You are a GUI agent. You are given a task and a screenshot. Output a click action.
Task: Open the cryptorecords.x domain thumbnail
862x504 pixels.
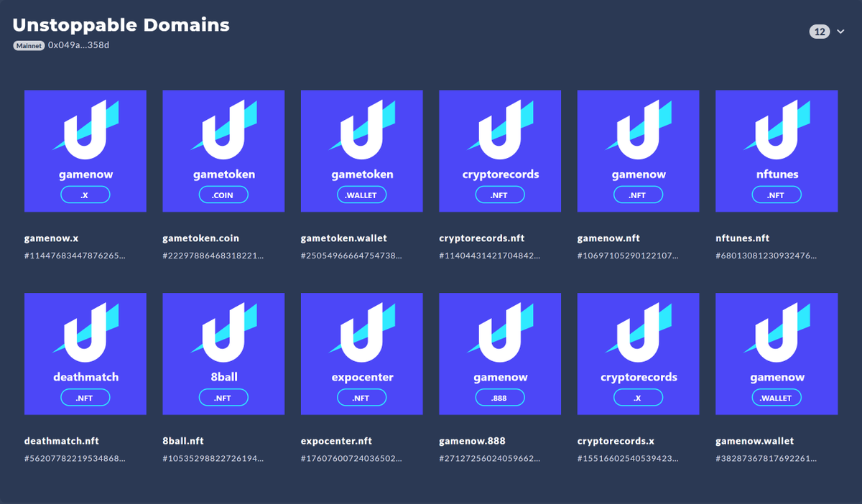(x=639, y=354)
